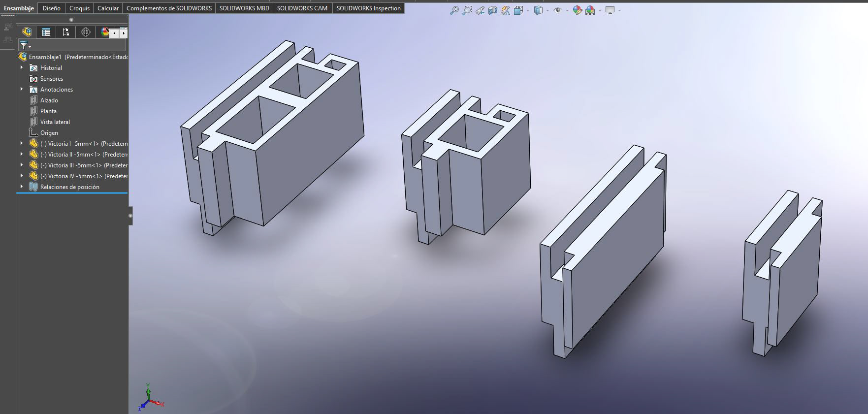Click the Dynamic Annotation Views icon
The width and height of the screenshot is (868, 414).
506,10
